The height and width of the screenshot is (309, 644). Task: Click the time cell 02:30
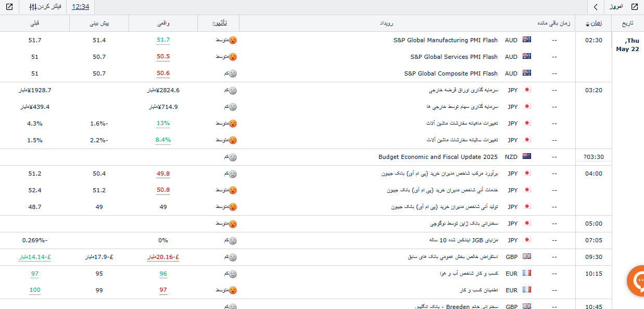(x=594, y=40)
